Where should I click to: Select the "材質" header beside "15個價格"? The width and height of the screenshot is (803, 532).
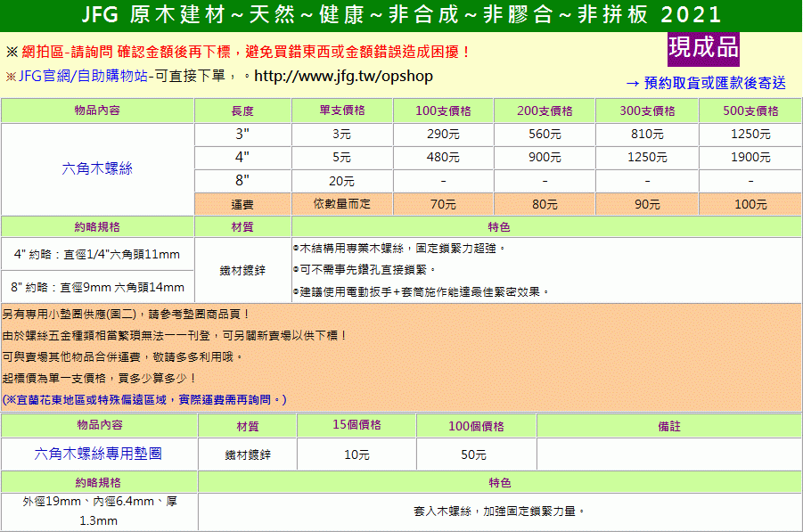tap(248, 426)
